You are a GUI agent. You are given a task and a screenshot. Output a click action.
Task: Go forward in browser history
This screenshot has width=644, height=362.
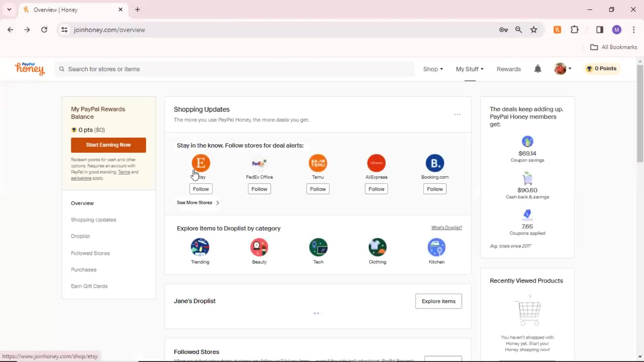click(x=27, y=30)
